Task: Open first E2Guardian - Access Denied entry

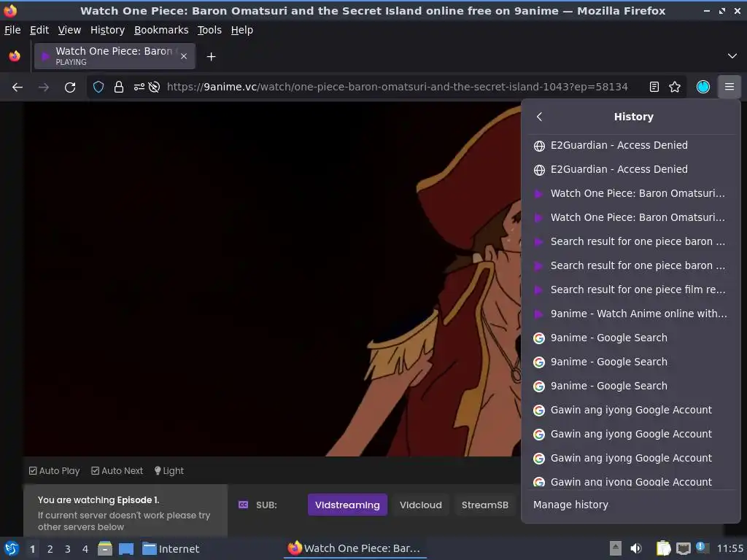Action: tap(632, 145)
